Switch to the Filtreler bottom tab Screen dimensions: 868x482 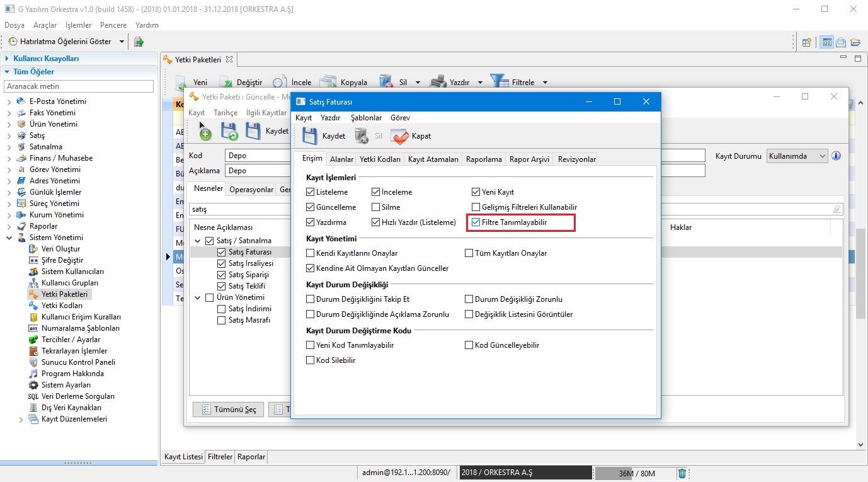pos(220,457)
